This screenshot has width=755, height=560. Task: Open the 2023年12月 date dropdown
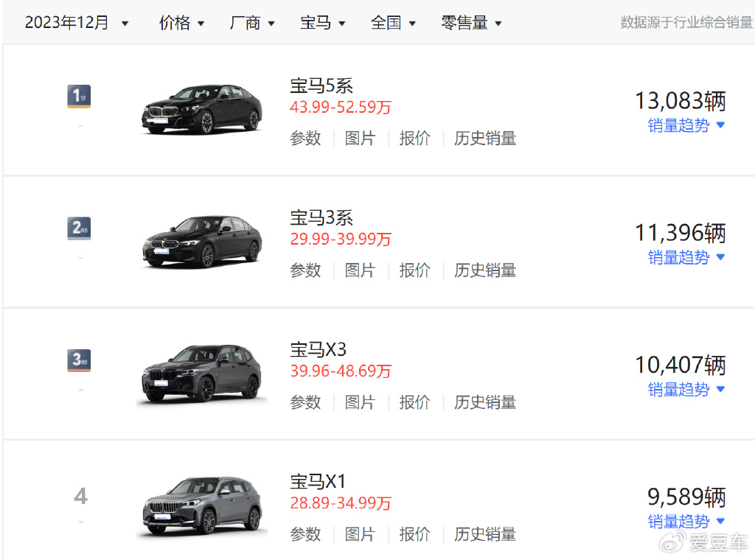[x=77, y=23]
